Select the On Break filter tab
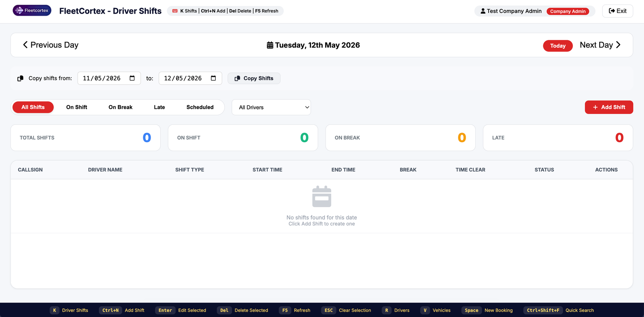Screen dimensions: 644x317 tap(120, 107)
